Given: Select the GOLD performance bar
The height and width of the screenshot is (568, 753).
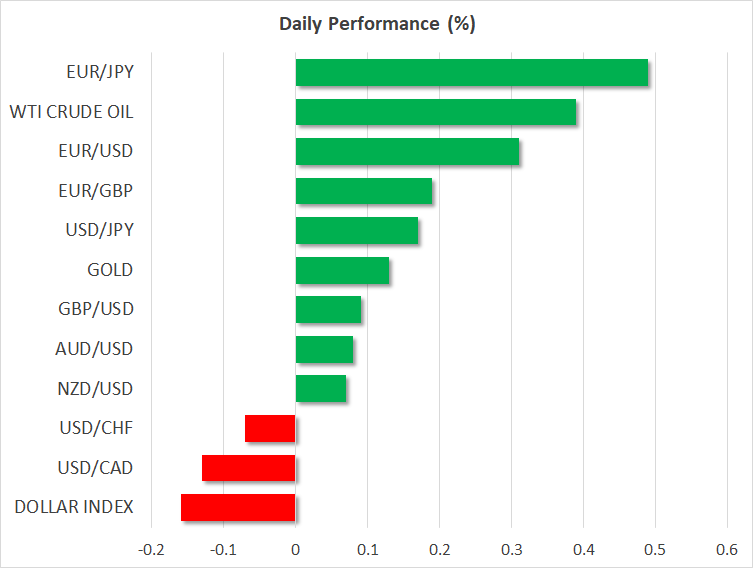Looking at the screenshot, I should 342,270.
